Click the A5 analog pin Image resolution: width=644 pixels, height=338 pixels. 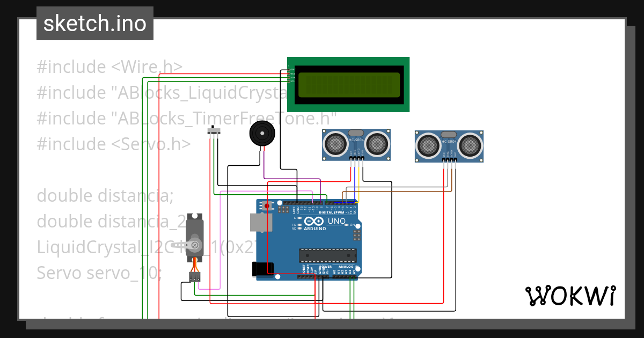point(355,276)
